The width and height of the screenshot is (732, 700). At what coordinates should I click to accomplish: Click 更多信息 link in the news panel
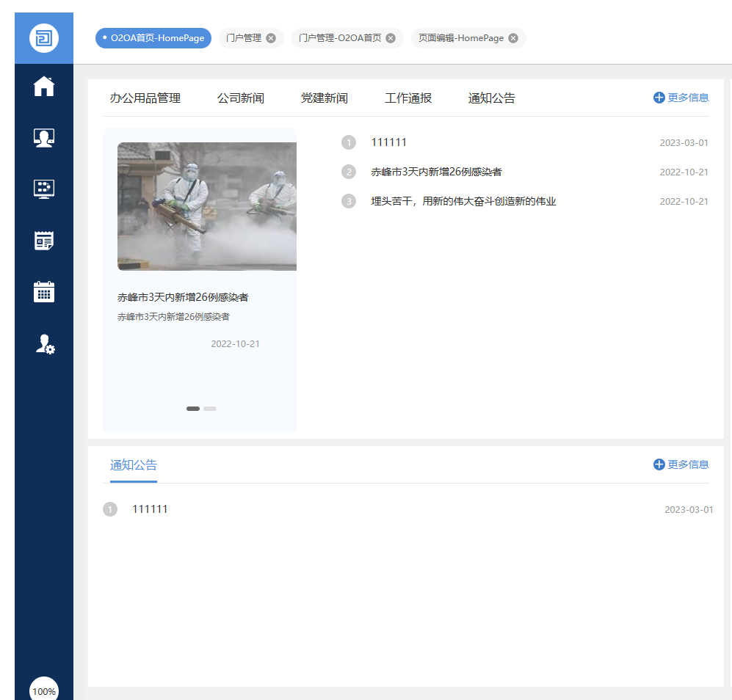pos(681,98)
